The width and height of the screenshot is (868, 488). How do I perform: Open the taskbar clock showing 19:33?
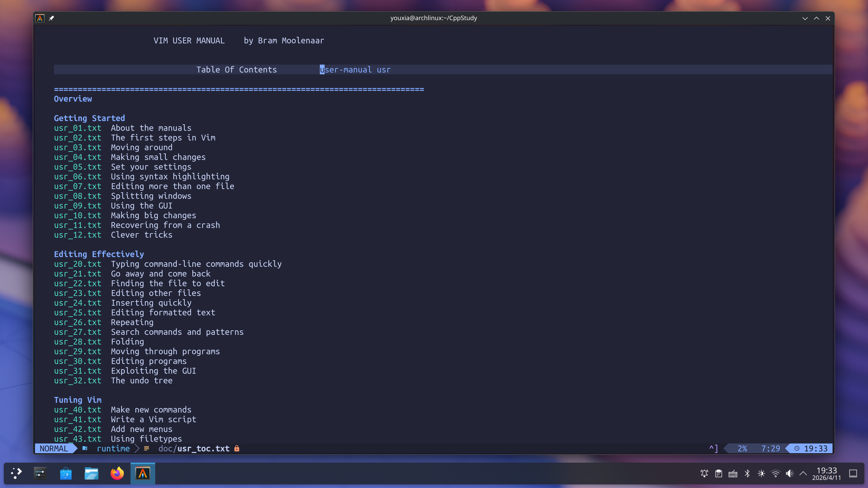click(x=826, y=474)
